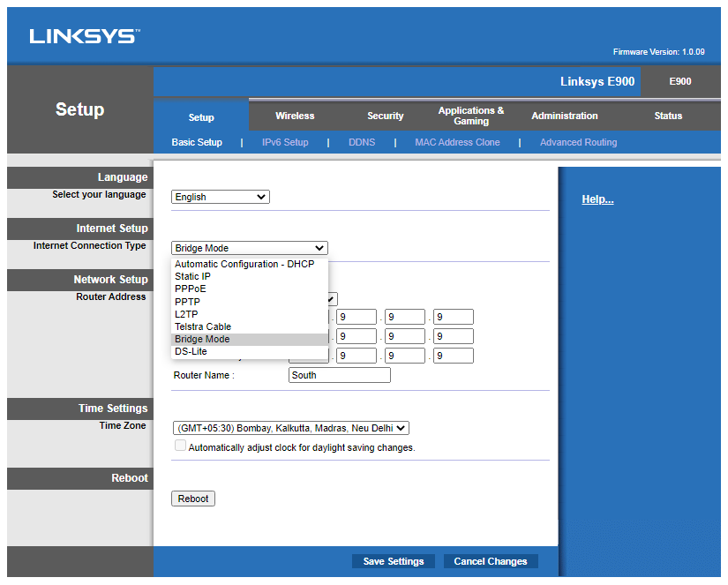Screen dimensions: 728x585
Task: Navigate to MAC Address Clone page
Action: pyautogui.click(x=457, y=142)
